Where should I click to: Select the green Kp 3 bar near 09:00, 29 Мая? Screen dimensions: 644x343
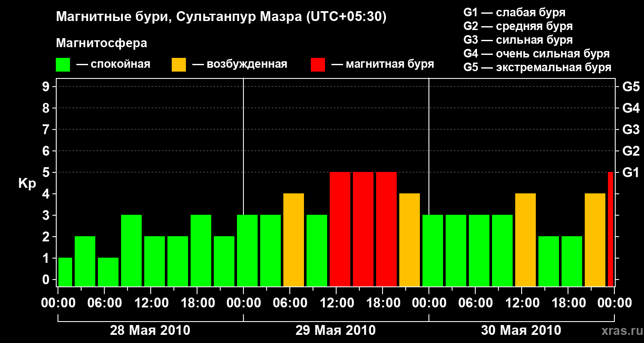coord(317,250)
